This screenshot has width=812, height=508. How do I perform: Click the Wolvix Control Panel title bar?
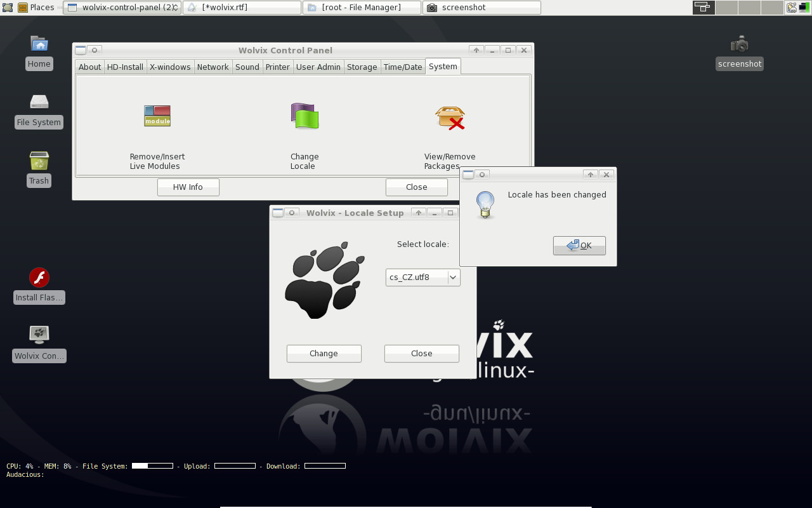point(285,50)
